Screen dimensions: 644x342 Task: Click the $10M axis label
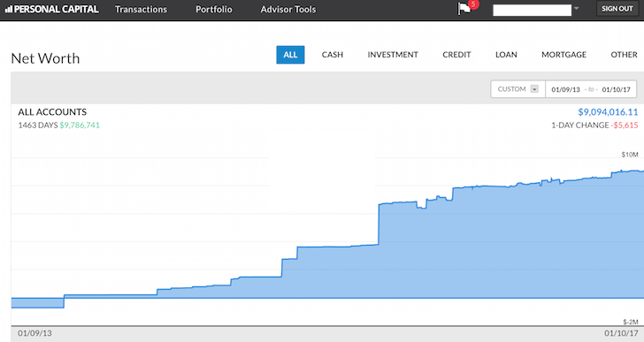[630, 155]
